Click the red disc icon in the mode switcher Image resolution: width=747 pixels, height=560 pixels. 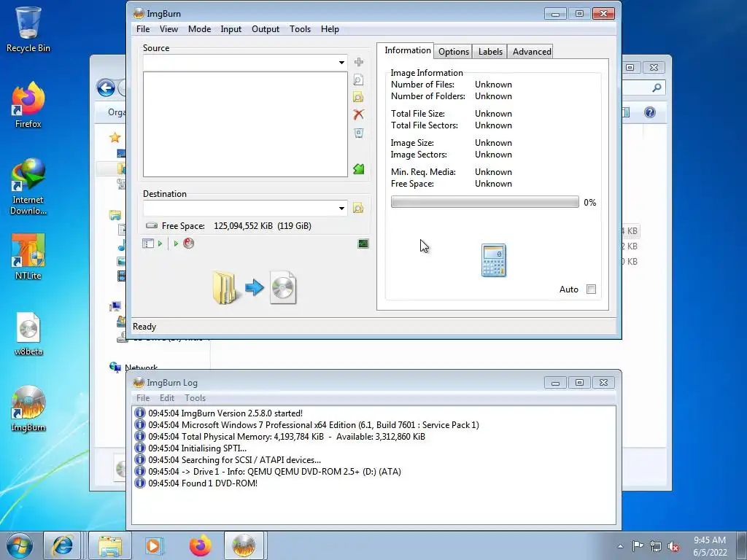pos(189,244)
